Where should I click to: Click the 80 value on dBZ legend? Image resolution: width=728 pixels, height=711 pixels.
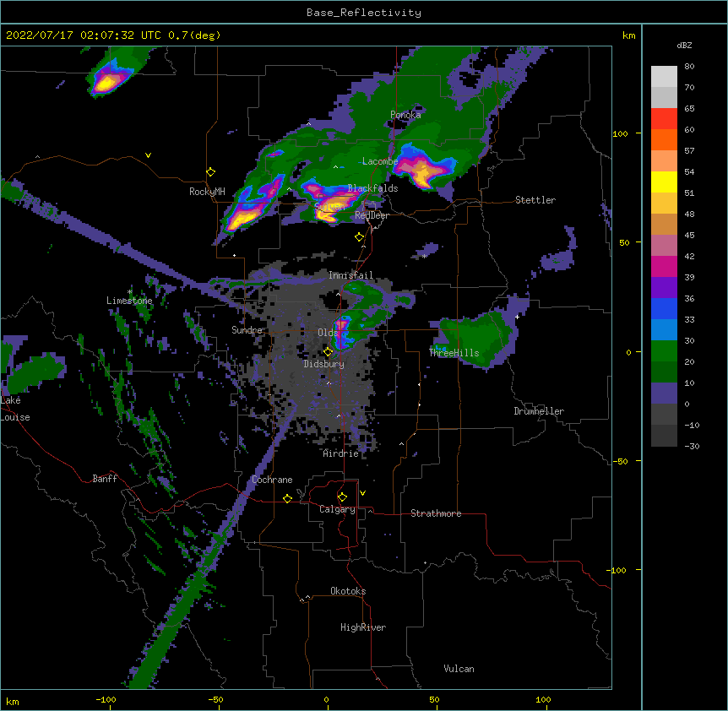tap(689, 67)
